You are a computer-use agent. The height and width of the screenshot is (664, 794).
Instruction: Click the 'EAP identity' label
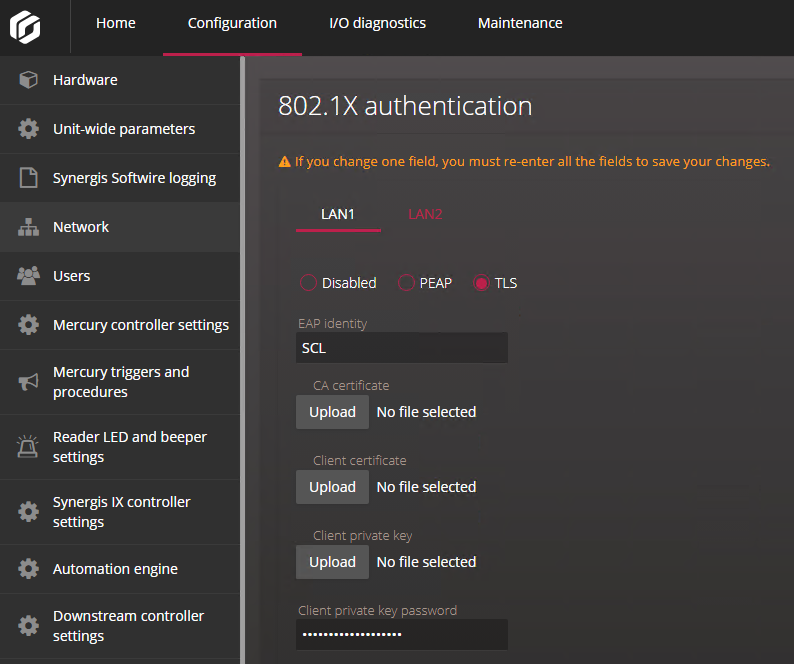coord(333,323)
